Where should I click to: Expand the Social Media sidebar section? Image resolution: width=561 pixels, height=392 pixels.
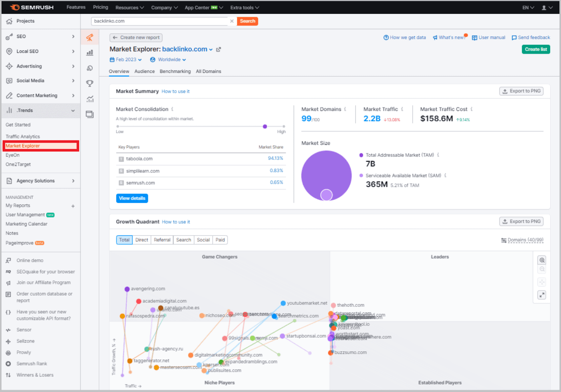click(41, 81)
